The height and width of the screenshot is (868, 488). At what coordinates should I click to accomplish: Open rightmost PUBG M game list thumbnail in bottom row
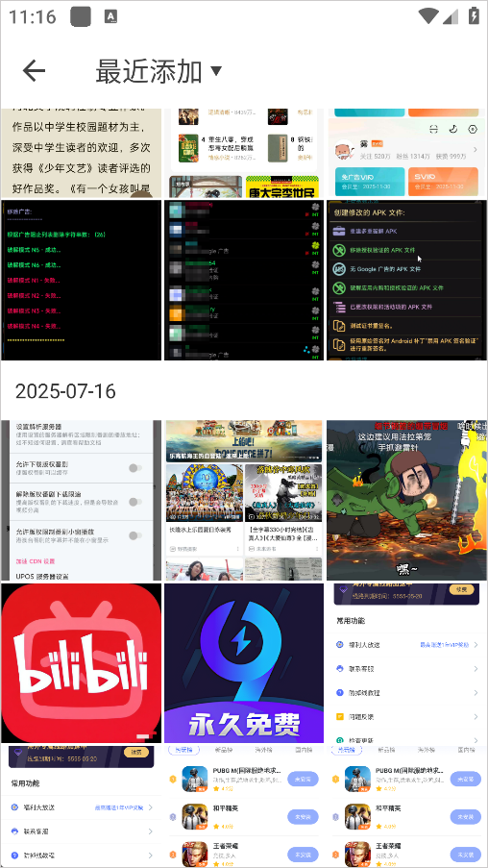[407, 806]
